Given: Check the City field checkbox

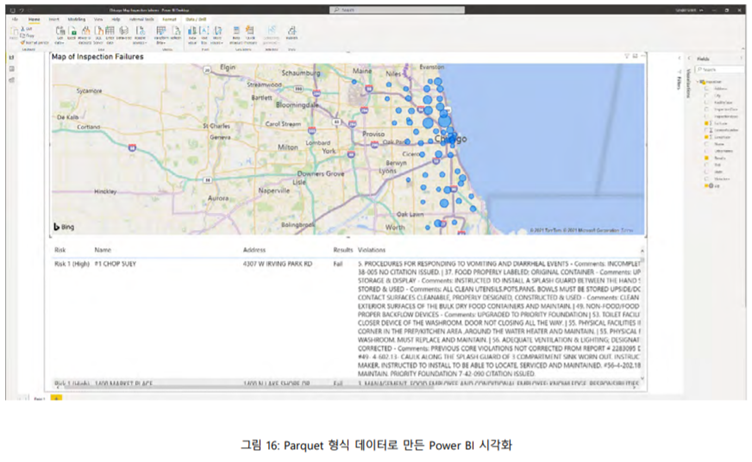Looking at the screenshot, I should click(x=706, y=95).
